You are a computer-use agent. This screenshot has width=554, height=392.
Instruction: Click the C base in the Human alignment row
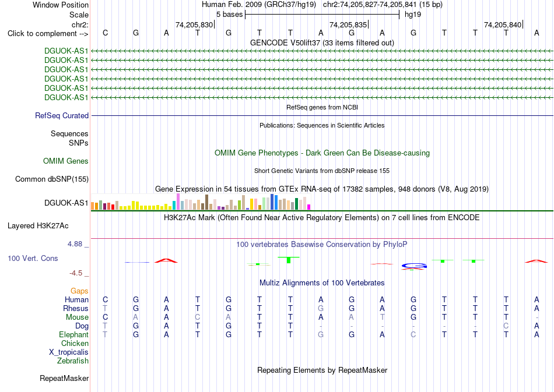point(106,299)
